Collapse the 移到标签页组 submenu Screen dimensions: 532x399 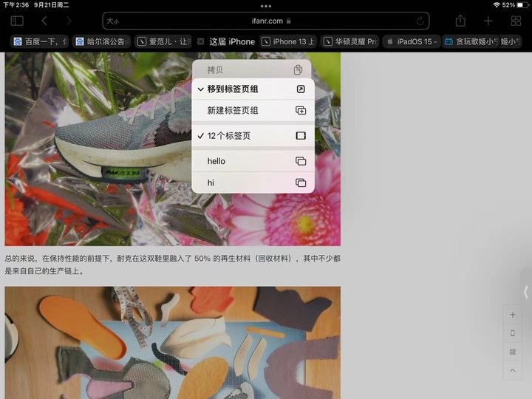(253, 89)
